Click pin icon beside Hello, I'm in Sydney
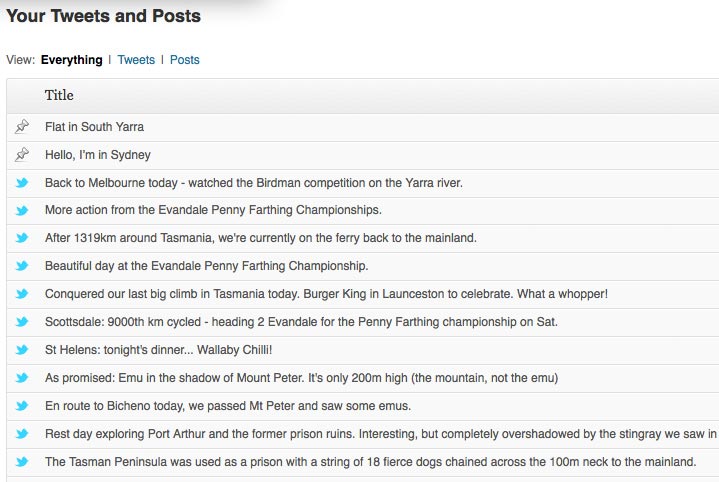This screenshot has width=719, height=482. click(x=22, y=155)
